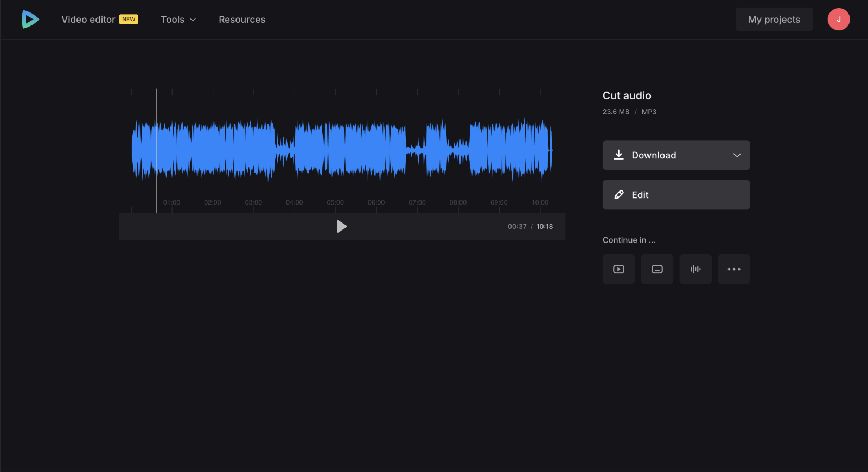Play the audio preview
This screenshot has height=472, width=868.
tap(342, 226)
